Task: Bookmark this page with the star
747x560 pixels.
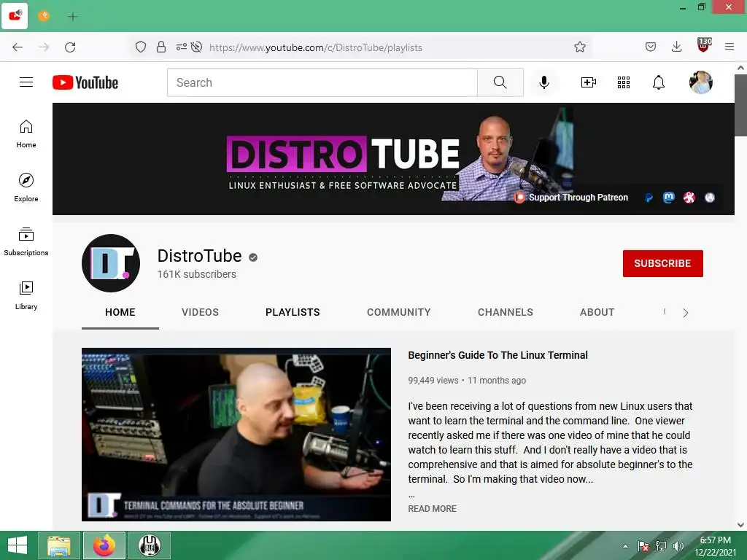Action: [x=580, y=47]
